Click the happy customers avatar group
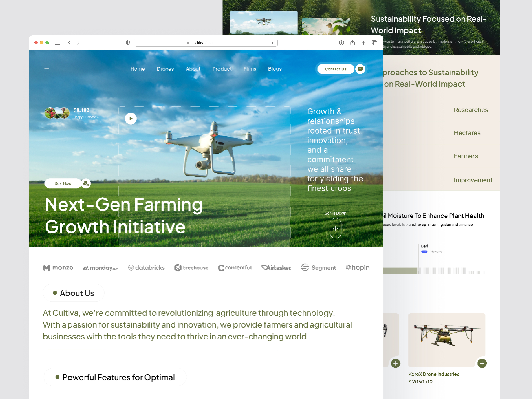532x399 pixels. coord(57,113)
